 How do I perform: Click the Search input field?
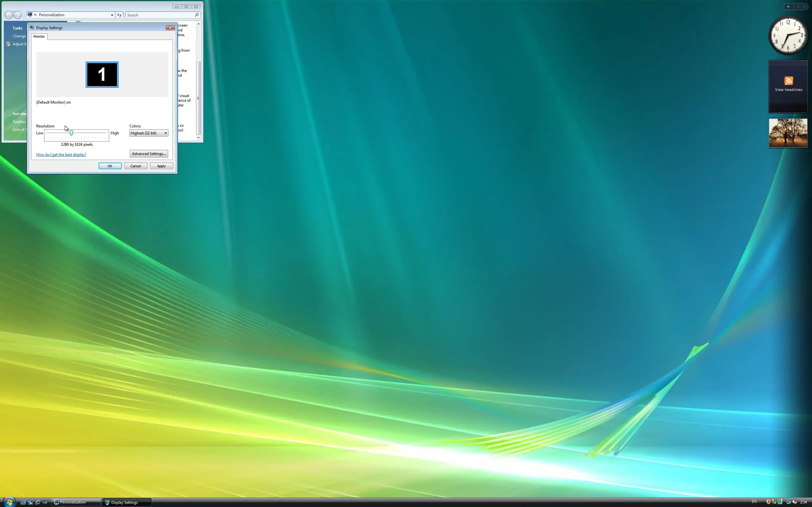160,15
